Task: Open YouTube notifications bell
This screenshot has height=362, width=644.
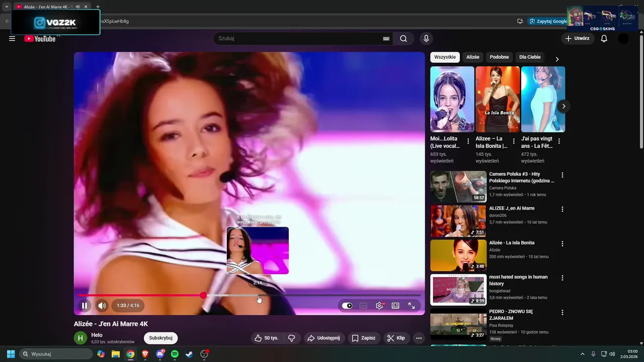Action: coord(604,39)
